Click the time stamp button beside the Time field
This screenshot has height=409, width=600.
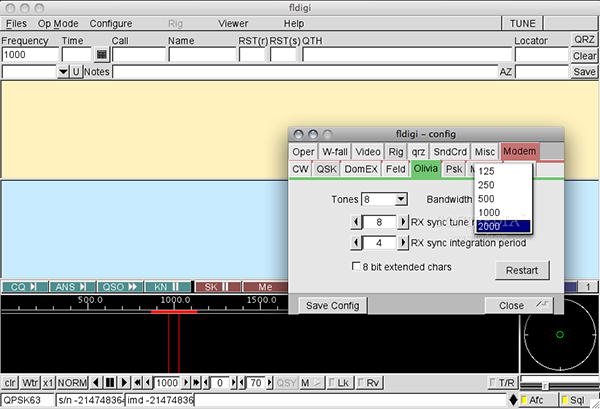coord(101,54)
